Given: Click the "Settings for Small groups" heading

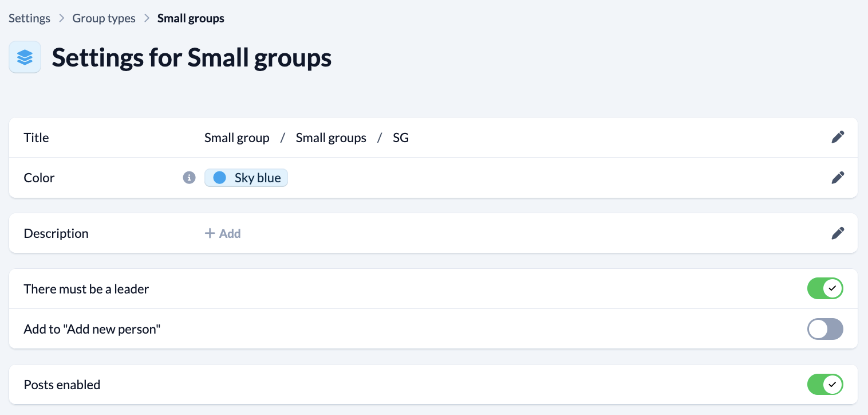Looking at the screenshot, I should [x=192, y=58].
